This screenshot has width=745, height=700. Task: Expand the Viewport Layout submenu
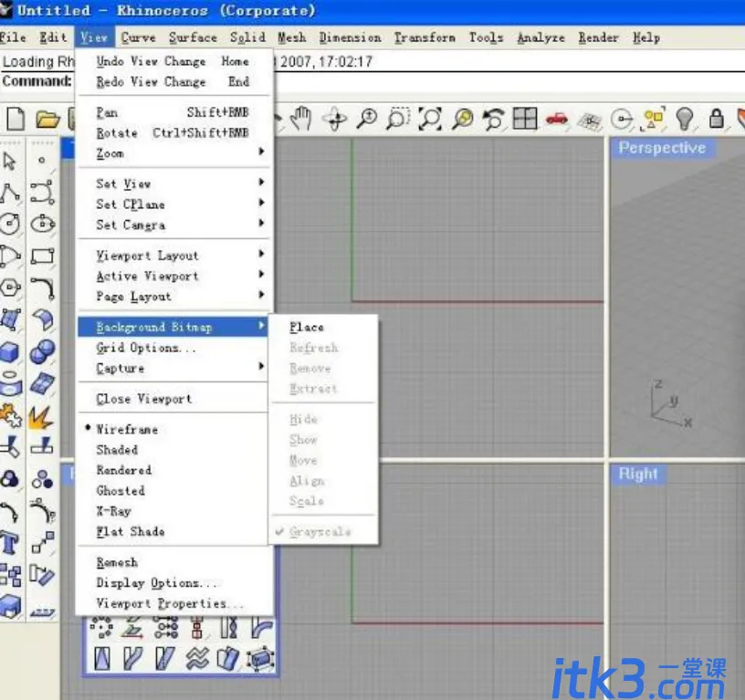click(x=175, y=256)
